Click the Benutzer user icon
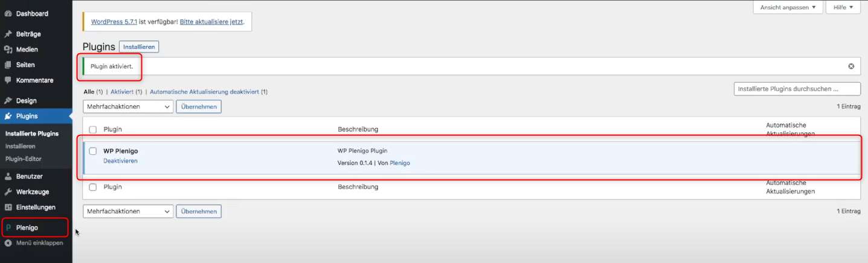 8,177
